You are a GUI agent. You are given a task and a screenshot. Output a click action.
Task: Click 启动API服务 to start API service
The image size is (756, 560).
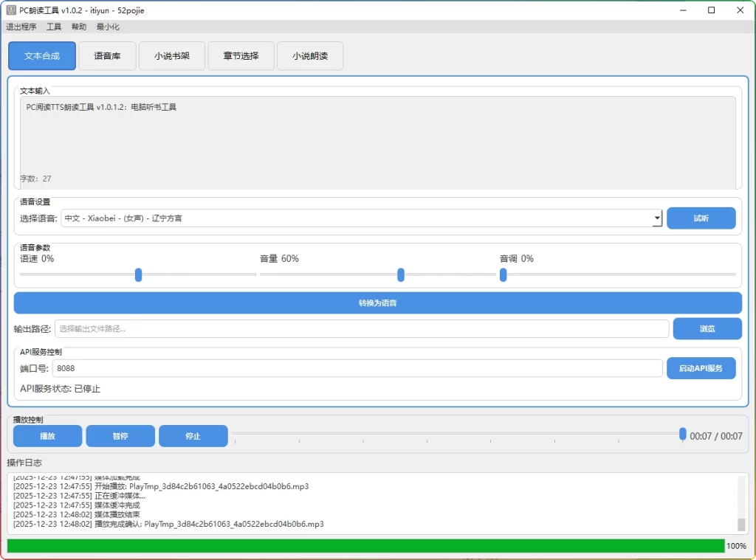coord(701,368)
